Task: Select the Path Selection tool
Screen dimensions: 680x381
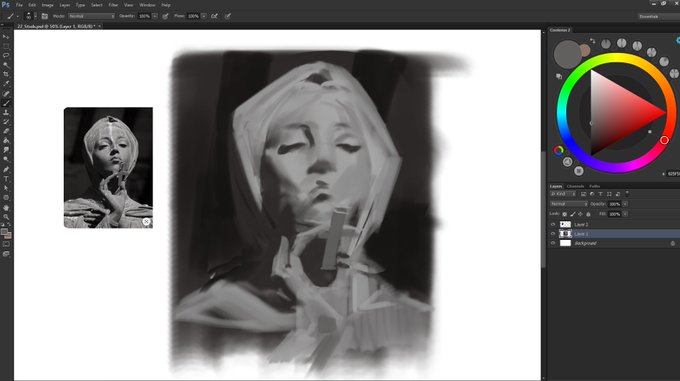Action: (6, 188)
